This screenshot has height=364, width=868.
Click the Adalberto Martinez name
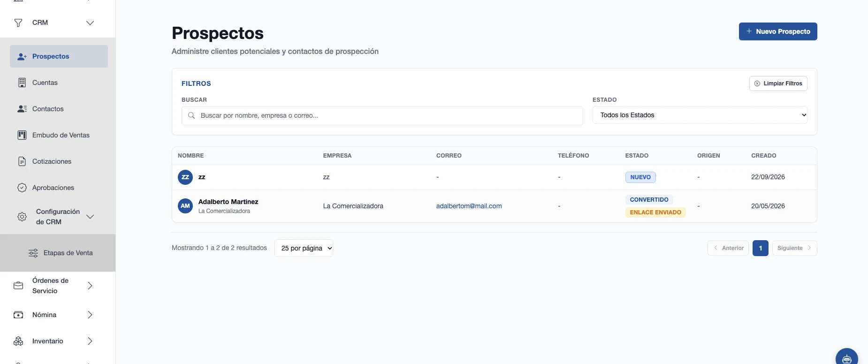point(228,202)
